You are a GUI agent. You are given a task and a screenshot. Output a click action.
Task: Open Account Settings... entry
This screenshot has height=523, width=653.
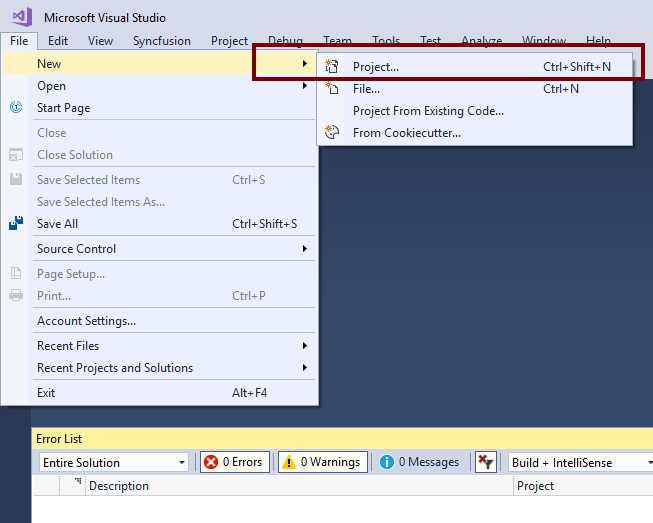click(x=160, y=321)
